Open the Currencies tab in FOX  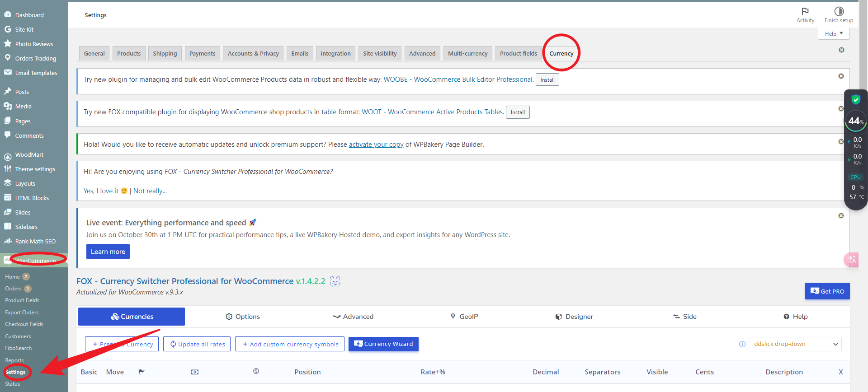132,317
